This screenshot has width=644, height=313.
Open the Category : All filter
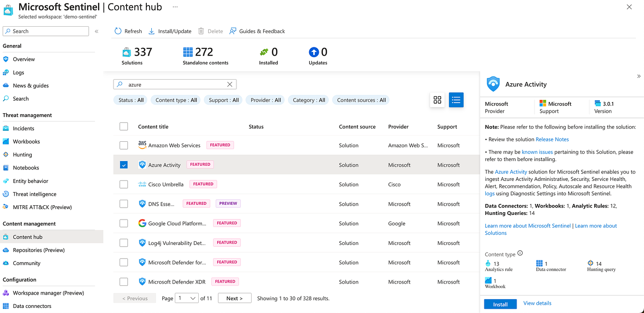[309, 100]
